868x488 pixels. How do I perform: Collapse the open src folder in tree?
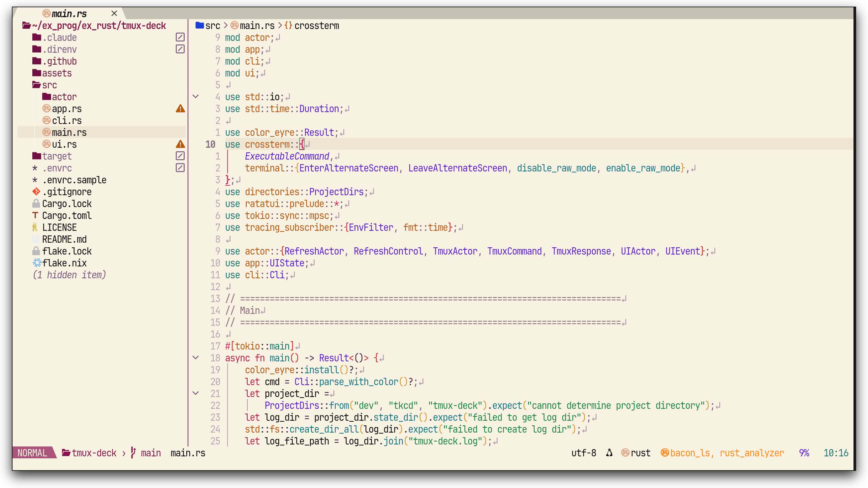[36, 85]
